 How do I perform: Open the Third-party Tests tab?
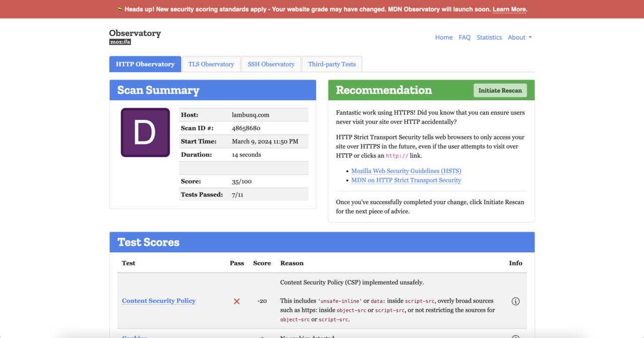332,64
